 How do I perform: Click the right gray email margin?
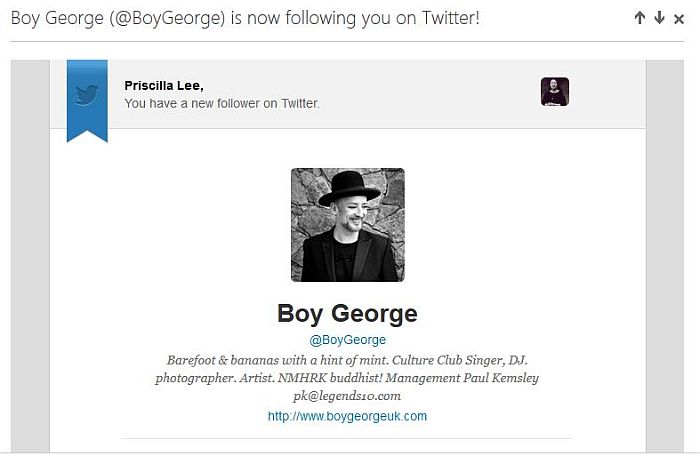(x=665, y=256)
